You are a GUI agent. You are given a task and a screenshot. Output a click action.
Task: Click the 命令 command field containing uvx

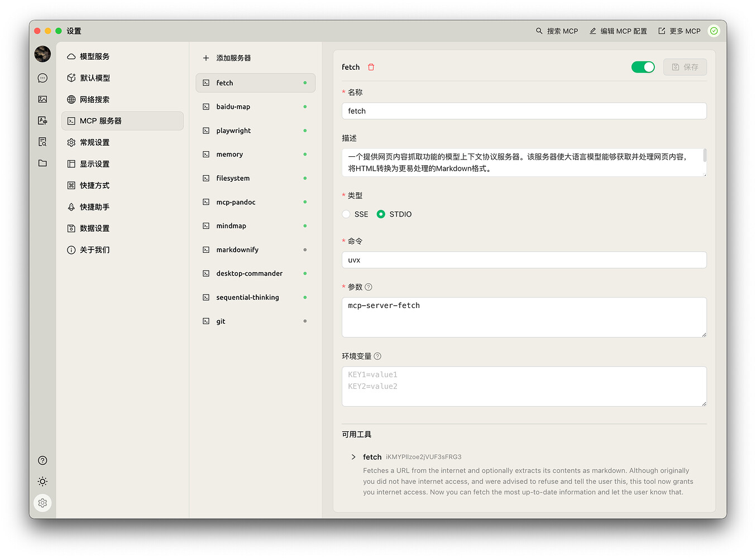pos(524,260)
